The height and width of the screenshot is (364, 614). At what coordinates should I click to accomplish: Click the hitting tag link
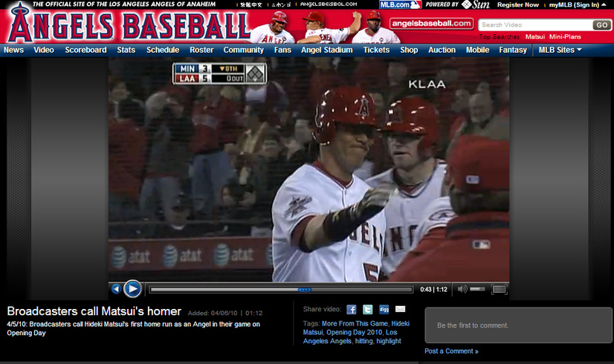363,341
